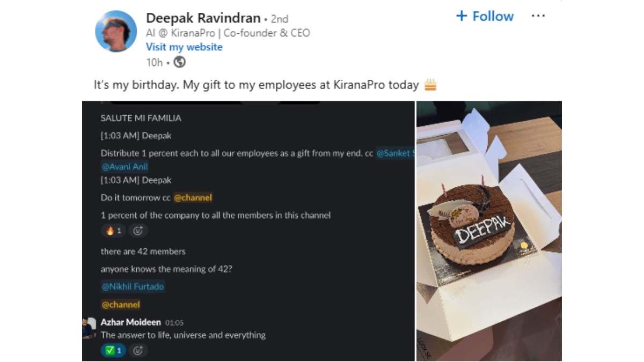Open the Slack conversation screenshot image

pos(248,231)
